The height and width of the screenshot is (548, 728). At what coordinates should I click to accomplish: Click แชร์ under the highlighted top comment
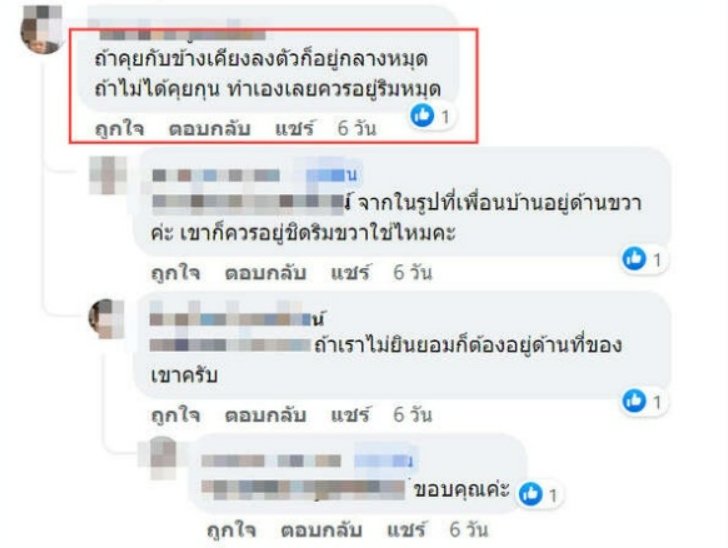pos(295,128)
